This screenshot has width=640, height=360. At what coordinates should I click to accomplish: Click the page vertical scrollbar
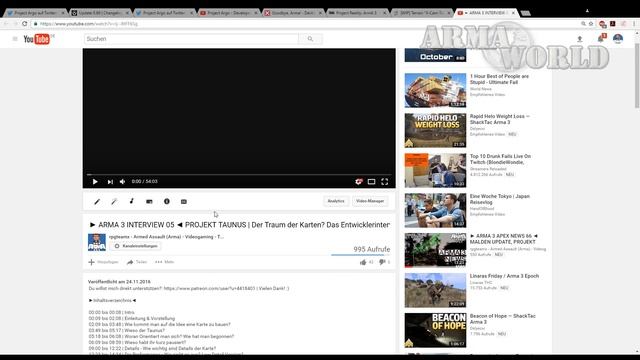click(637, 76)
